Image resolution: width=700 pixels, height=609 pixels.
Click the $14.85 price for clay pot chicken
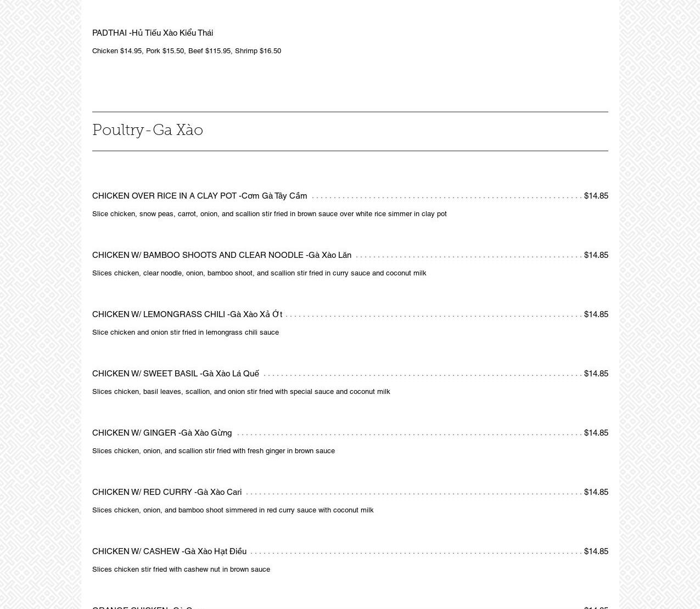point(596,196)
